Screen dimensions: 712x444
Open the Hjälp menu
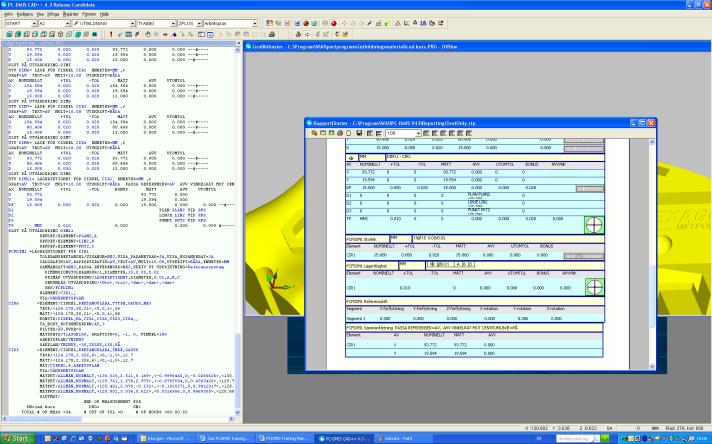pos(104,15)
